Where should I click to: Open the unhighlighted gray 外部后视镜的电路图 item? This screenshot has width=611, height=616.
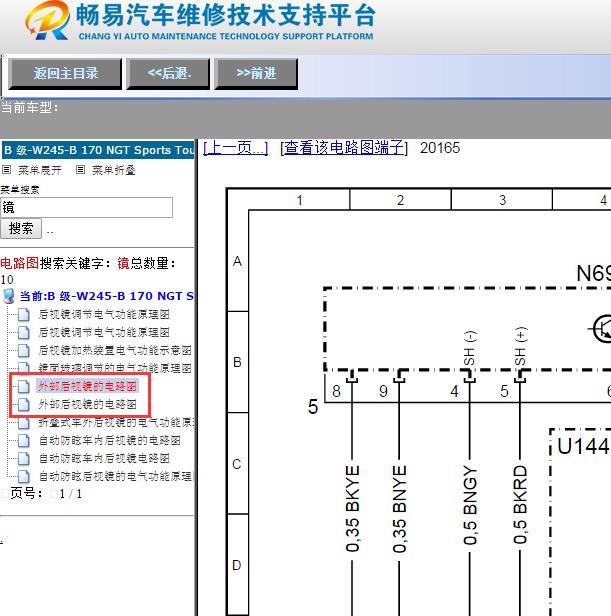tap(87, 404)
